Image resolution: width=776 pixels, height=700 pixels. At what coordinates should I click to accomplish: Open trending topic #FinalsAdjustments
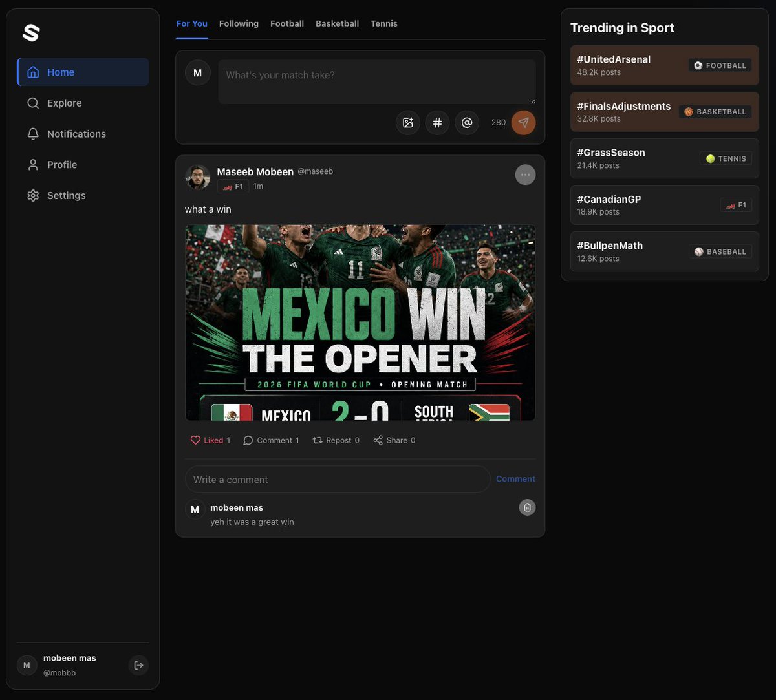(x=665, y=112)
